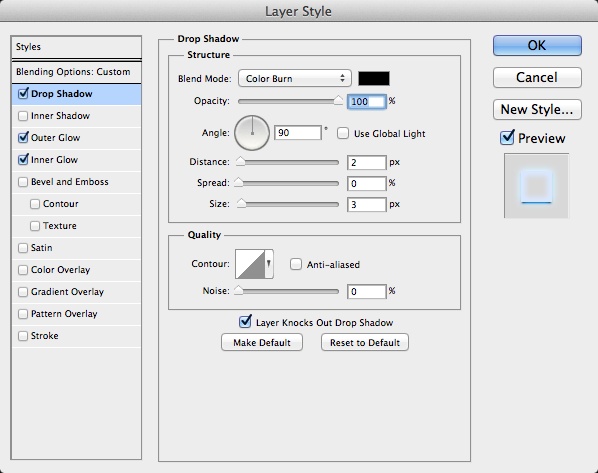
Task: Enable the Bevel and Emboss checkbox
Action: click(23, 182)
